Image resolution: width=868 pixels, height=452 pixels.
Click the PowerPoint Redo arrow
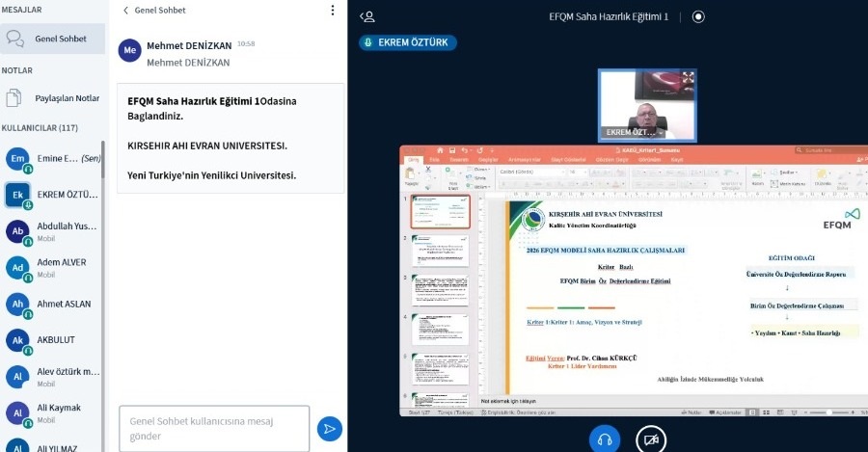pos(480,150)
